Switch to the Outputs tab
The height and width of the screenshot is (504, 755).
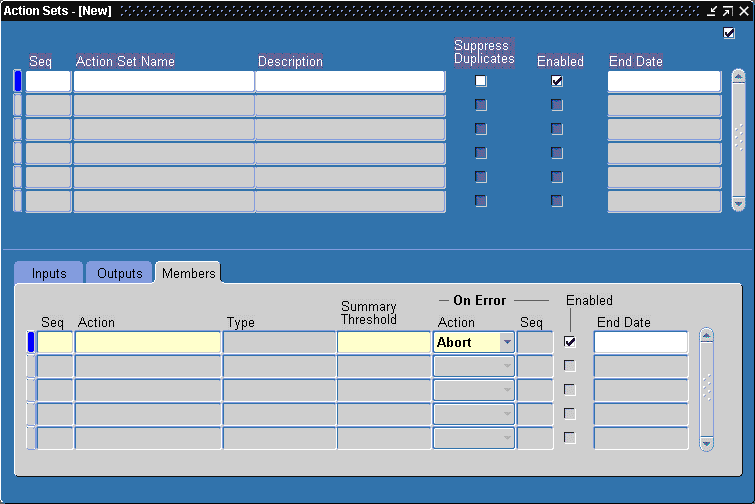[x=119, y=273]
